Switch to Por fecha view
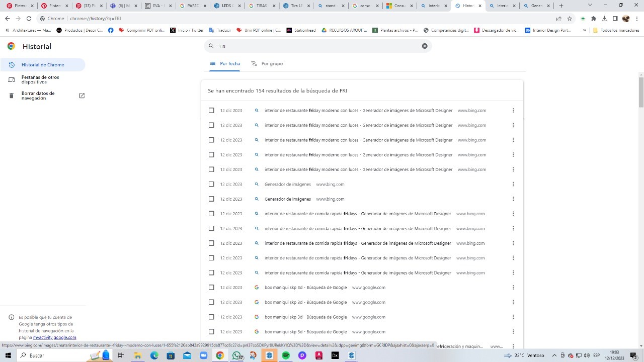Image resolution: width=644 pixels, height=362 pixels. [225, 64]
